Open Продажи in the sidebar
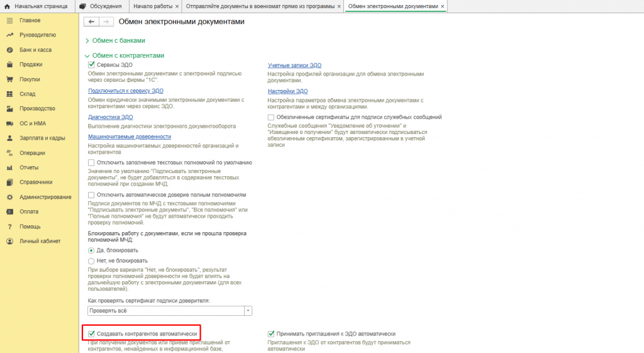This screenshot has width=644, height=353. (x=31, y=65)
